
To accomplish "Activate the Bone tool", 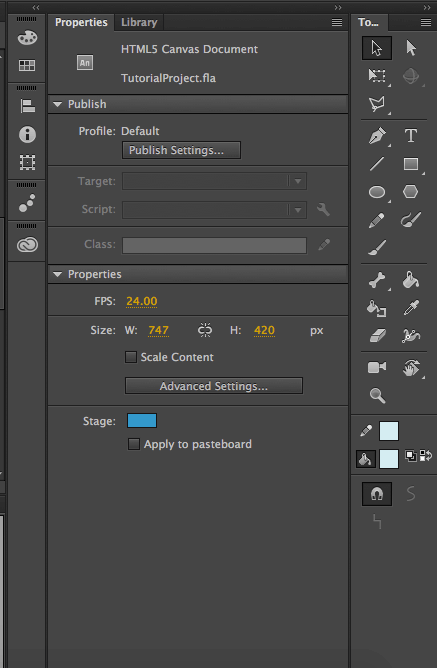I will click(x=377, y=281).
